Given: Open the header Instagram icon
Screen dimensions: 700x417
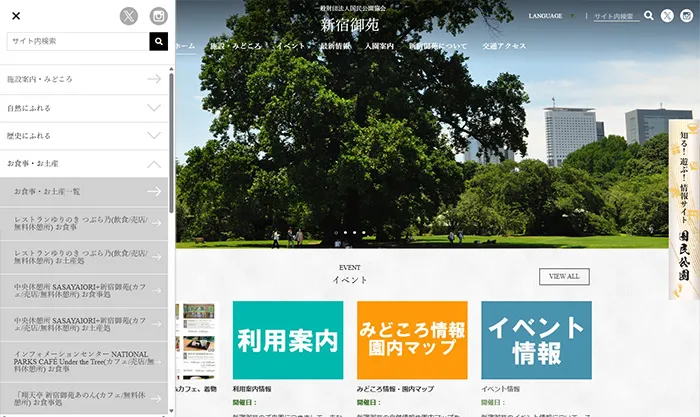Looking at the screenshot, I should tap(686, 16).
